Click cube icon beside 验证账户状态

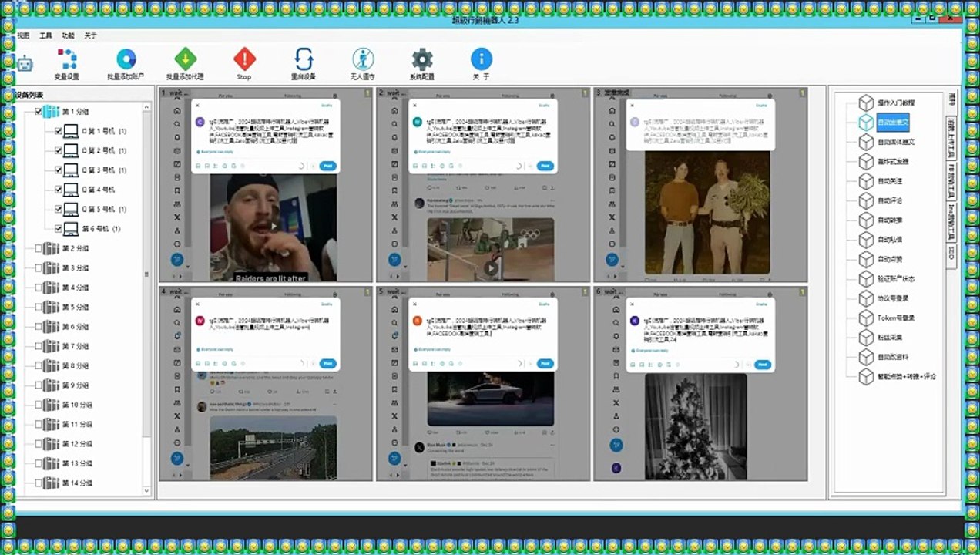[867, 278]
